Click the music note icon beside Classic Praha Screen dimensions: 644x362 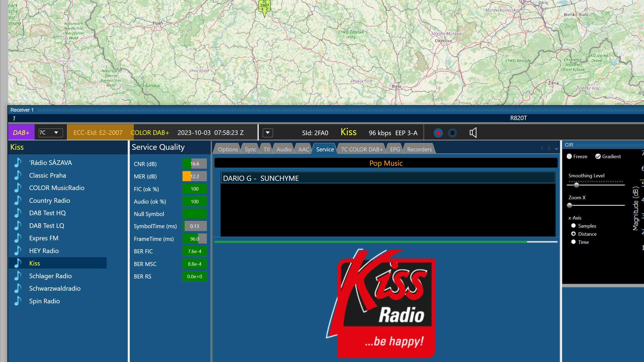[18, 175]
